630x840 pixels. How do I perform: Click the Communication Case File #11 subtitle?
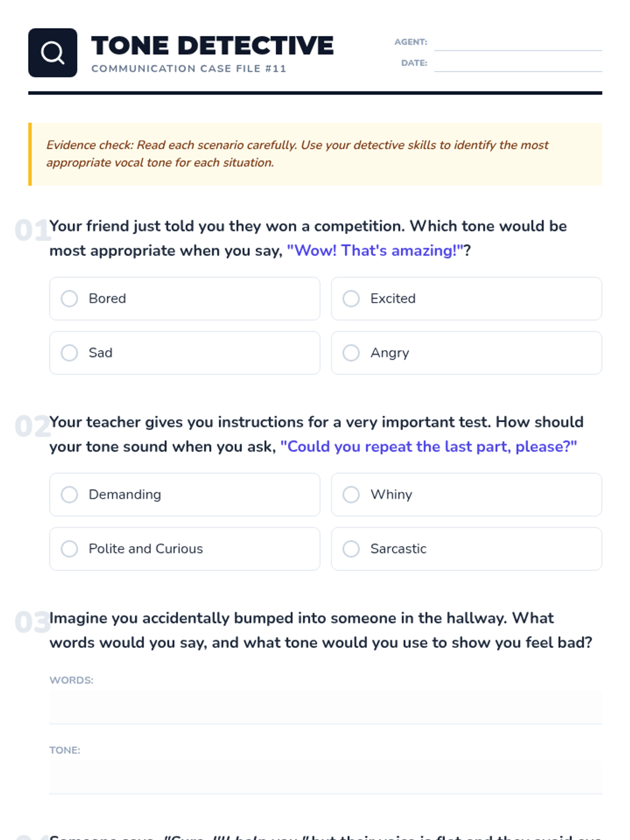pos(188,69)
